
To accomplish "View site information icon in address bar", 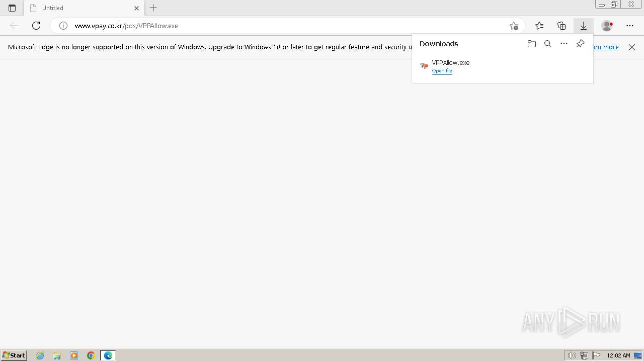I will click(63, 26).
